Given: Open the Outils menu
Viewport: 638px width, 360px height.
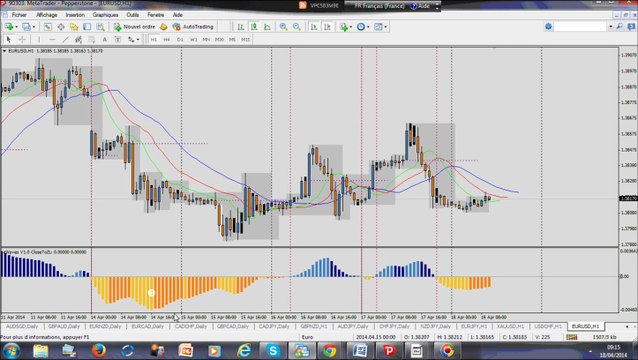Looking at the screenshot, I should [133, 15].
